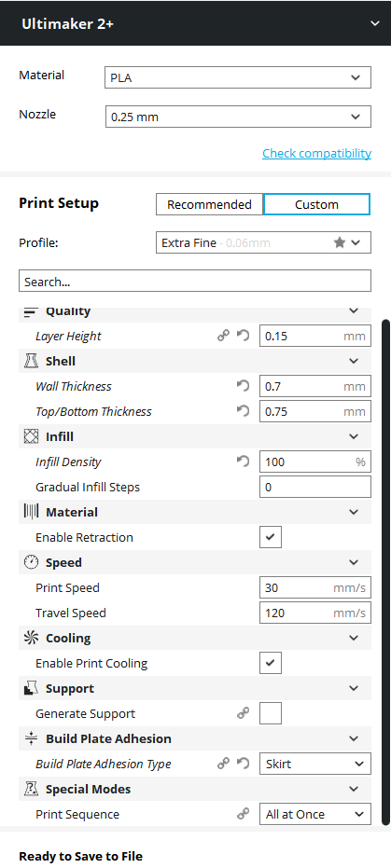
Task: Select the Custom print setup tab
Action: click(x=316, y=204)
